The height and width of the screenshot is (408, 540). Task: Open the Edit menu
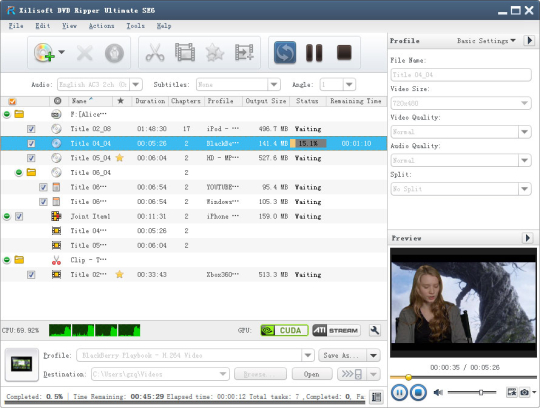coord(43,26)
